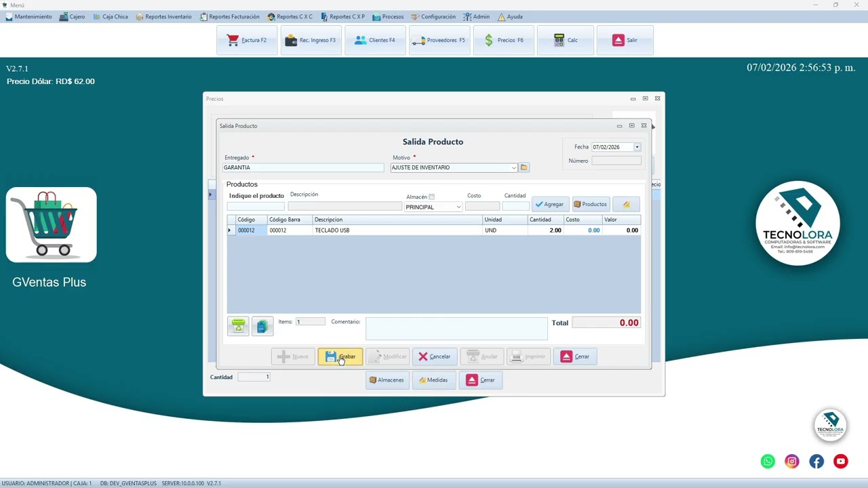Maximize the Salida Producto window
Image resolution: width=868 pixels, height=488 pixels.
pyautogui.click(x=631, y=125)
